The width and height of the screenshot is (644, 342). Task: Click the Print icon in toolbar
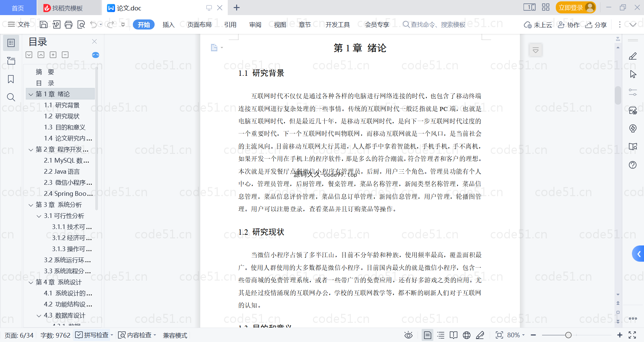[68, 24]
